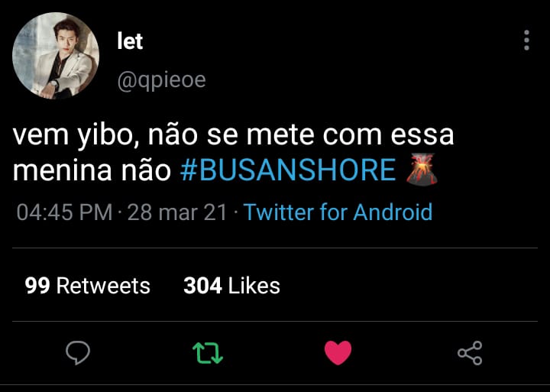The width and height of the screenshot is (550, 392).
Task: Open the @qpieoe handle profile
Action: click(161, 80)
